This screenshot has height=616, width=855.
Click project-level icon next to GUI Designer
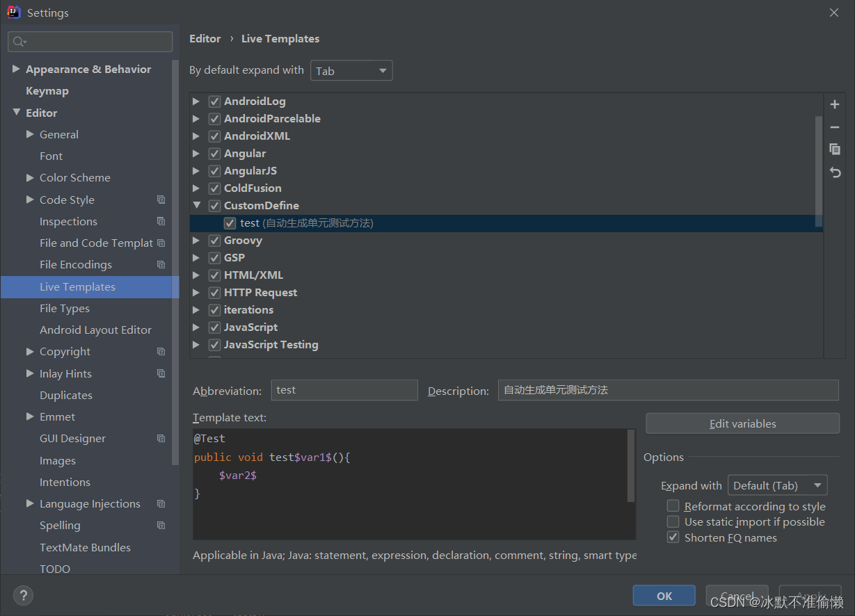click(161, 438)
